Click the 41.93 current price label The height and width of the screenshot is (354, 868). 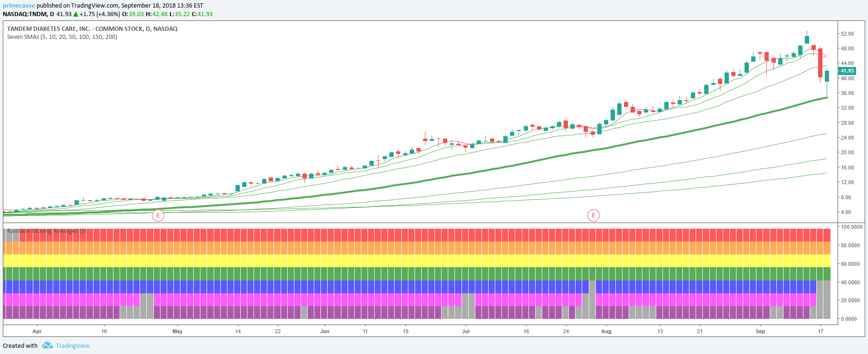[847, 71]
